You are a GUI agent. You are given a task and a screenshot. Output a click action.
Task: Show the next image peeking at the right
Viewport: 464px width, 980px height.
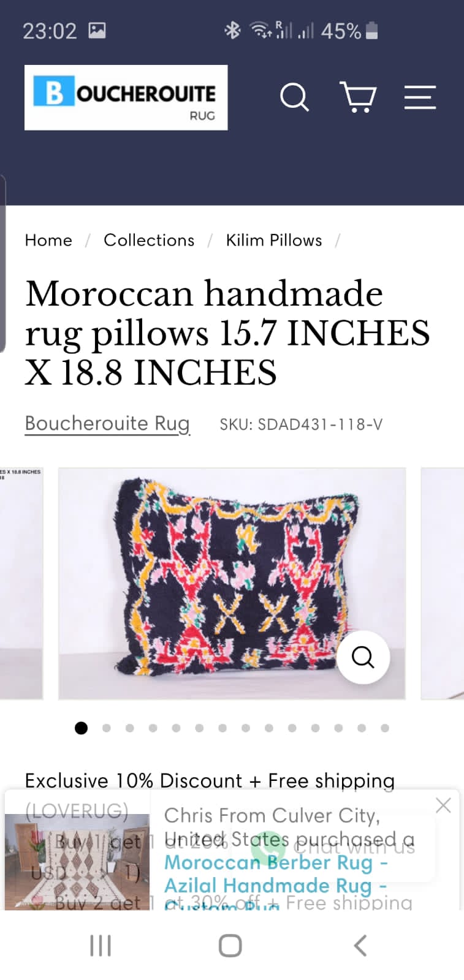tap(443, 584)
